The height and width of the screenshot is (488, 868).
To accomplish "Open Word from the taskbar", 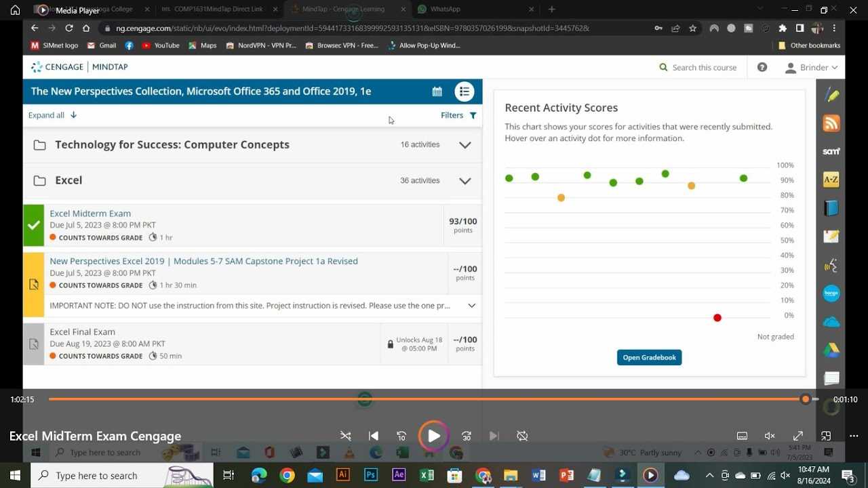I will tap(538, 476).
